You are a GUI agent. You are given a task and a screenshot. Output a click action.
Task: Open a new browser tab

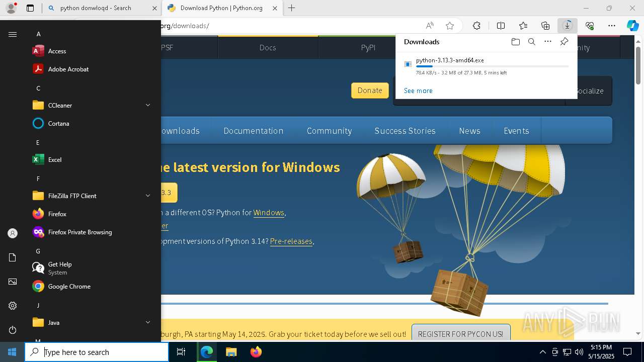(291, 8)
